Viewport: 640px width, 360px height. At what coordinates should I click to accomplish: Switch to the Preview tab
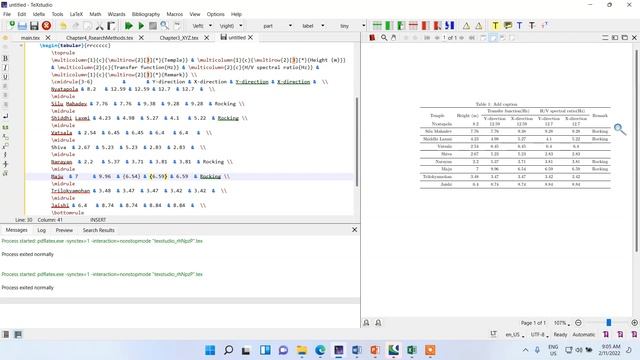[x=64, y=230]
